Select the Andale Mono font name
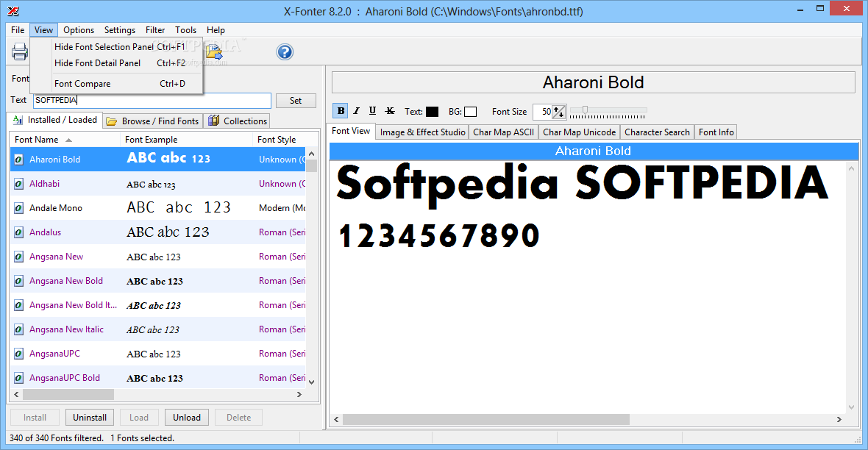This screenshot has height=450, width=868. click(56, 208)
